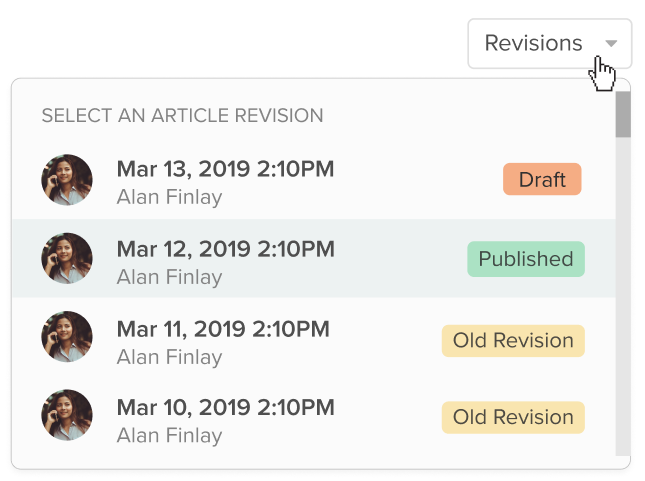This screenshot has width=645, height=481.
Task: Click avatar of Mar 10 revision
Action: [x=67, y=415]
